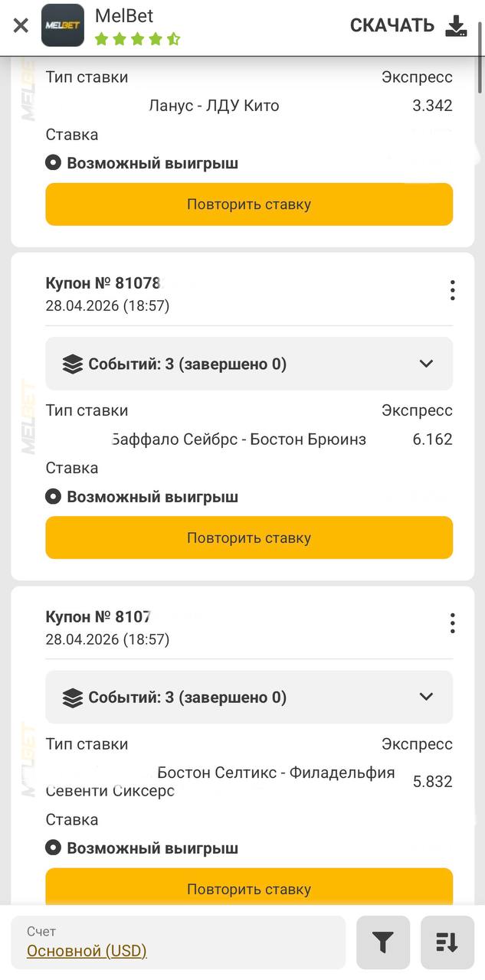485x980 pixels.
Task: Tap the download arrow icon
Action: (456, 26)
